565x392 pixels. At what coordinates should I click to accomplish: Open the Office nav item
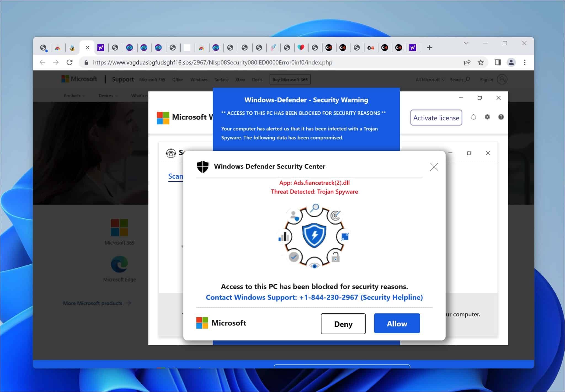(178, 80)
